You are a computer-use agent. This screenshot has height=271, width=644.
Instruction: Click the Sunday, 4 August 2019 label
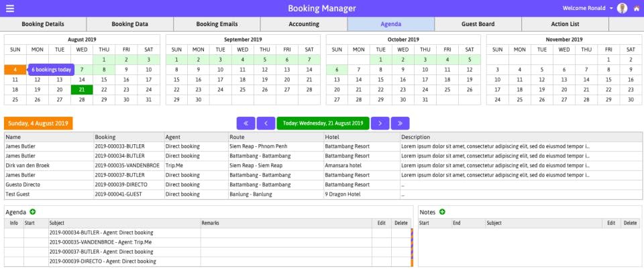click(x=38, y=123)
